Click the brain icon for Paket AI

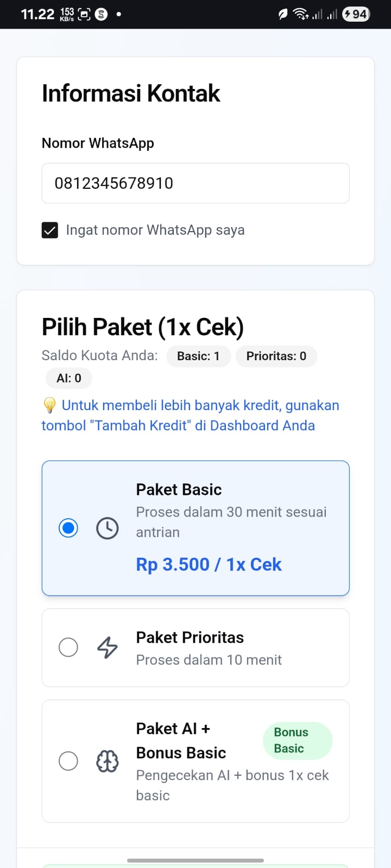coord(108,761)
